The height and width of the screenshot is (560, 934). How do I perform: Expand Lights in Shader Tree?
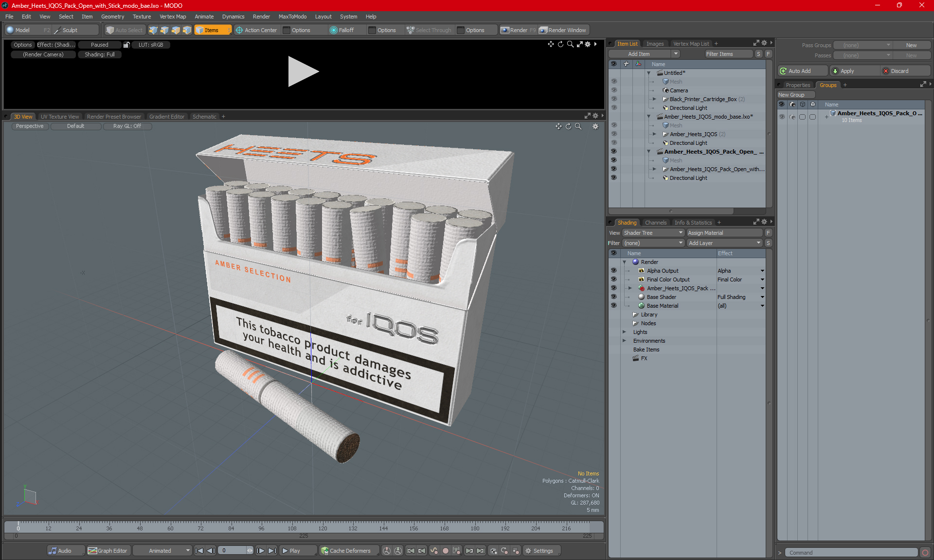[625, 332]
